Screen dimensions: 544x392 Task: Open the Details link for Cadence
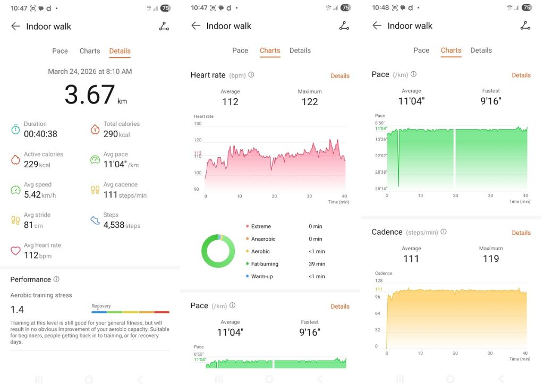(x=521, y=233)
